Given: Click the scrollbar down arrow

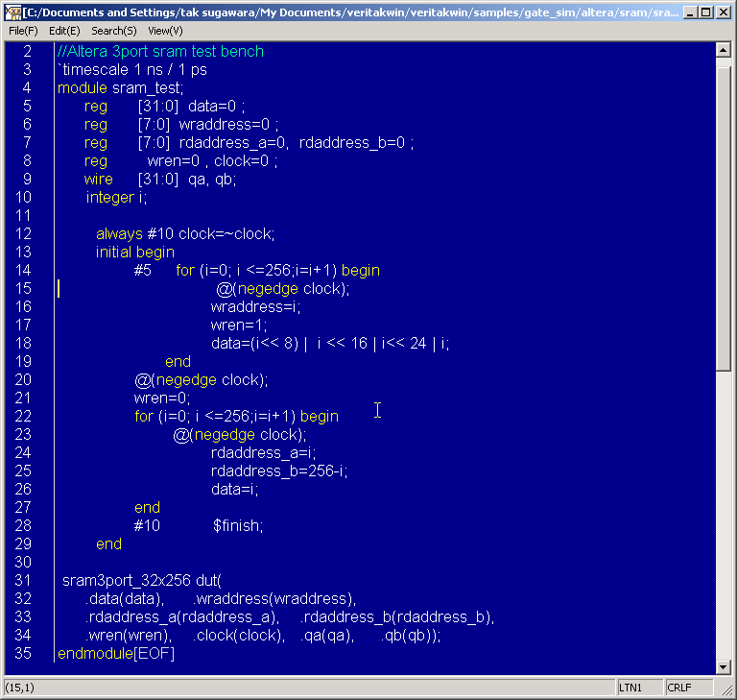Looking at the screenshot, I should click(725, 666).
